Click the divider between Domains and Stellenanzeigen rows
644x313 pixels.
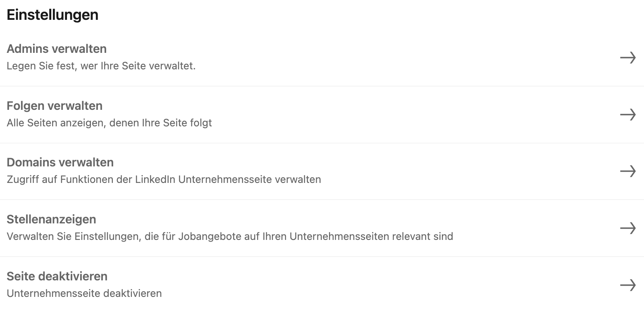click(x=322, y=199)
